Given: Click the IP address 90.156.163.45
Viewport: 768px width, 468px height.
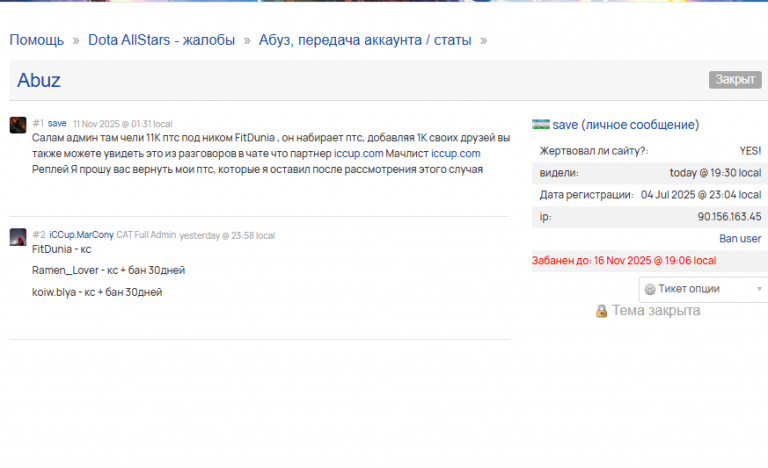Looking at the screenshot, I should 730,217.
